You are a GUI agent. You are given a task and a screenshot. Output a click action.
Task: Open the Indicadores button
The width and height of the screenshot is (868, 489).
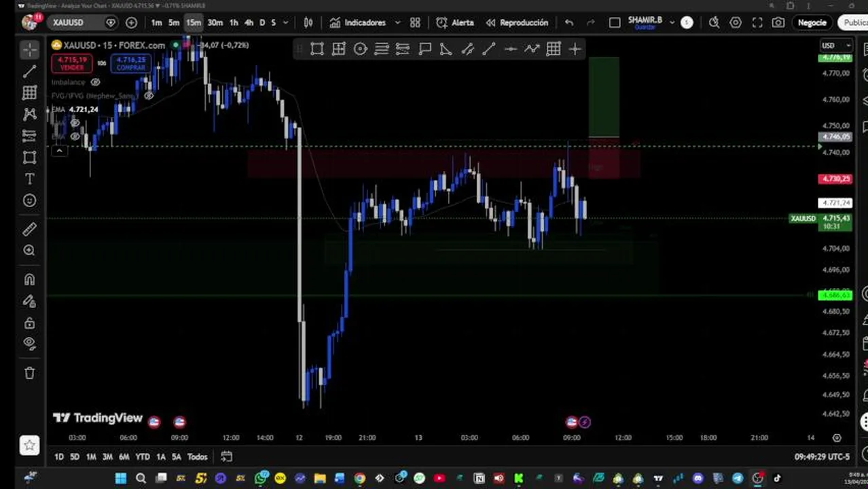click(358, 22)
